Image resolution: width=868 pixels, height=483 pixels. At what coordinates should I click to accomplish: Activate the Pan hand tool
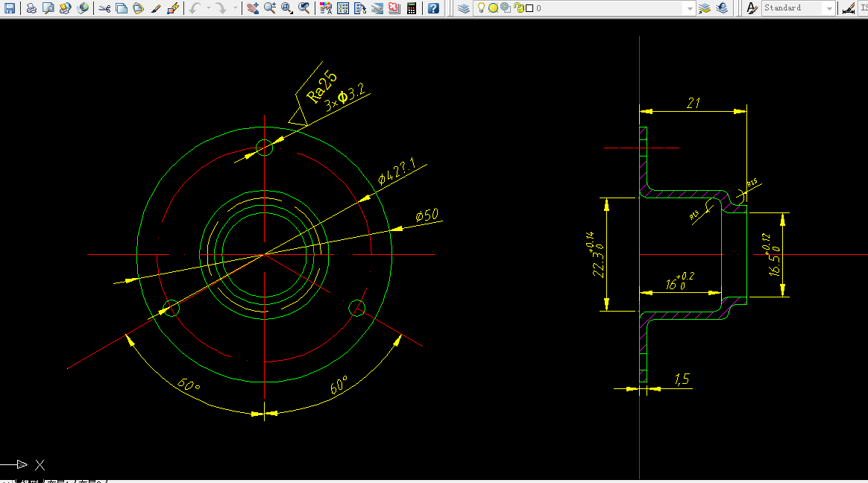(x=253, y=7)
